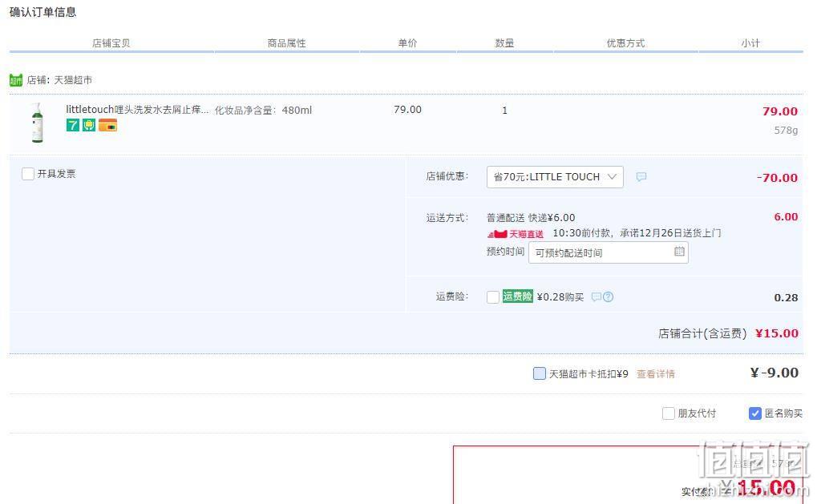Click the shampoo bottle product thumbnail
This screenshot has width=817, height=504.
[x=37, y=123]
